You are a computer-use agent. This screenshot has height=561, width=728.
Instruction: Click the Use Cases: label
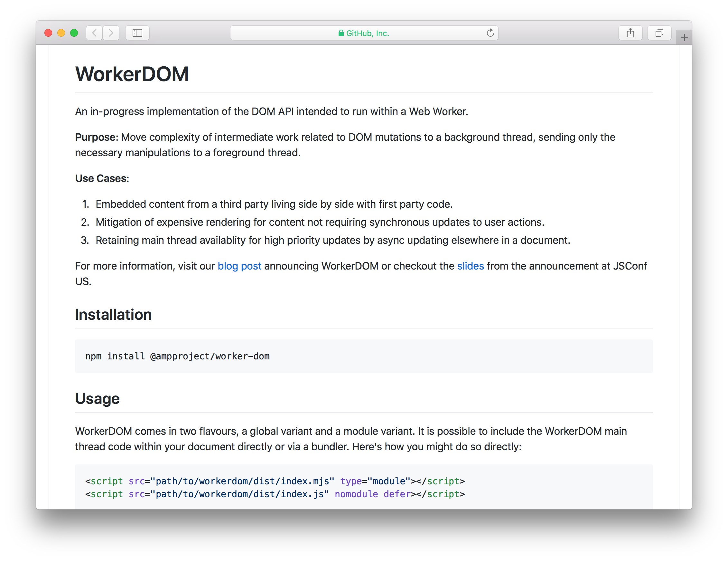coord(102,178)
